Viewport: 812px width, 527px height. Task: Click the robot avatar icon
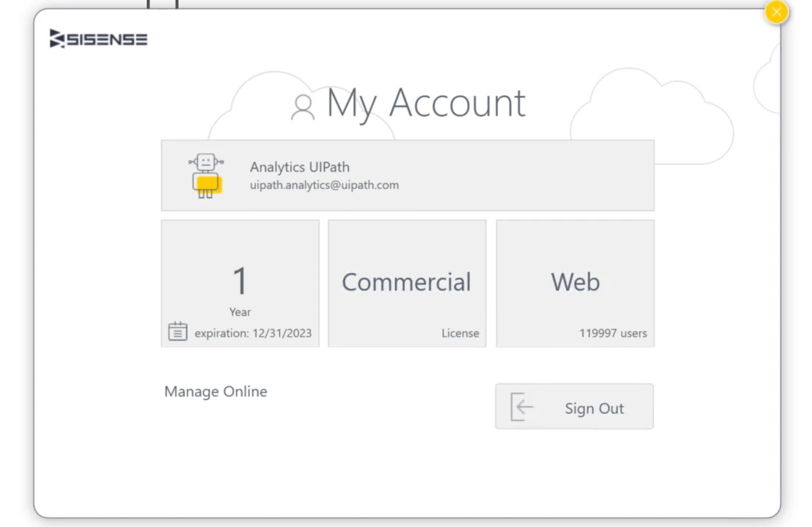(206, 176)
